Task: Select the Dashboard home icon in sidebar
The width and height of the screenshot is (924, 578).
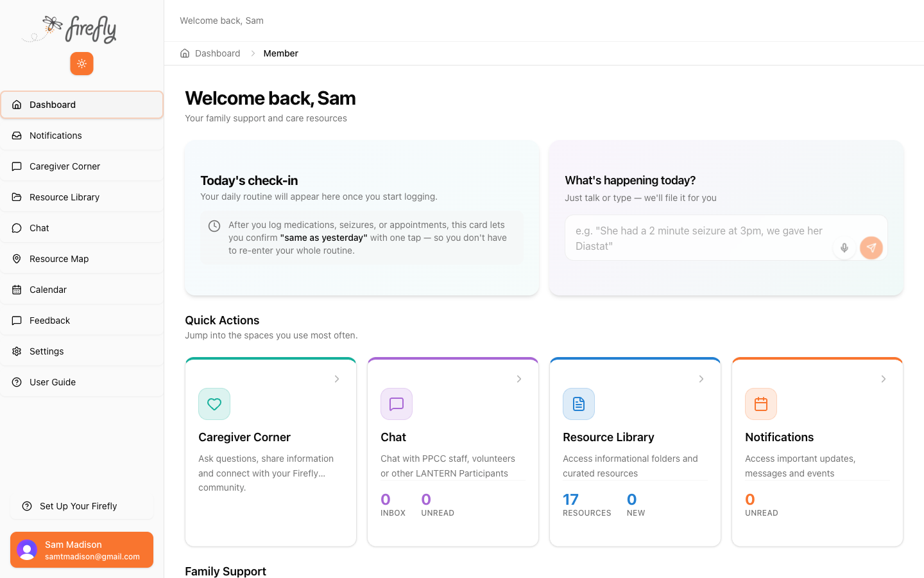Action: point(17,104)
